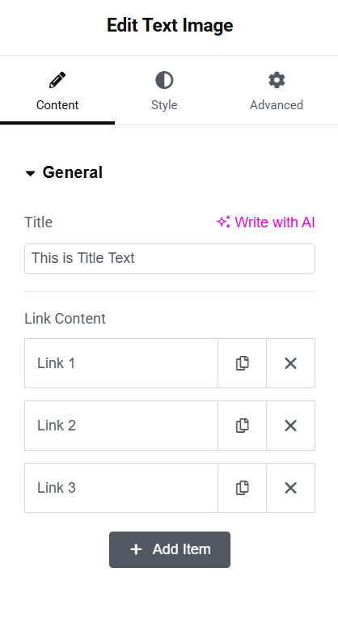Duplicate the Link 1 item

click(x=242, y=363)
